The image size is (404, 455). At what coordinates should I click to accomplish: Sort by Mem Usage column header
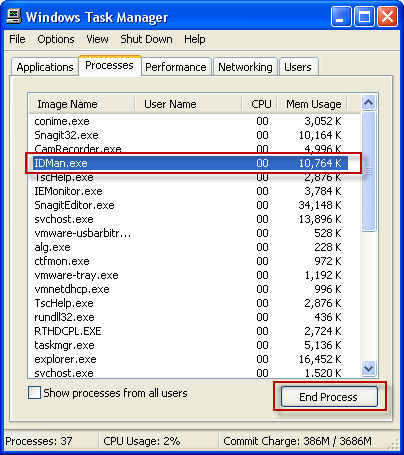[x=313, y=104]
